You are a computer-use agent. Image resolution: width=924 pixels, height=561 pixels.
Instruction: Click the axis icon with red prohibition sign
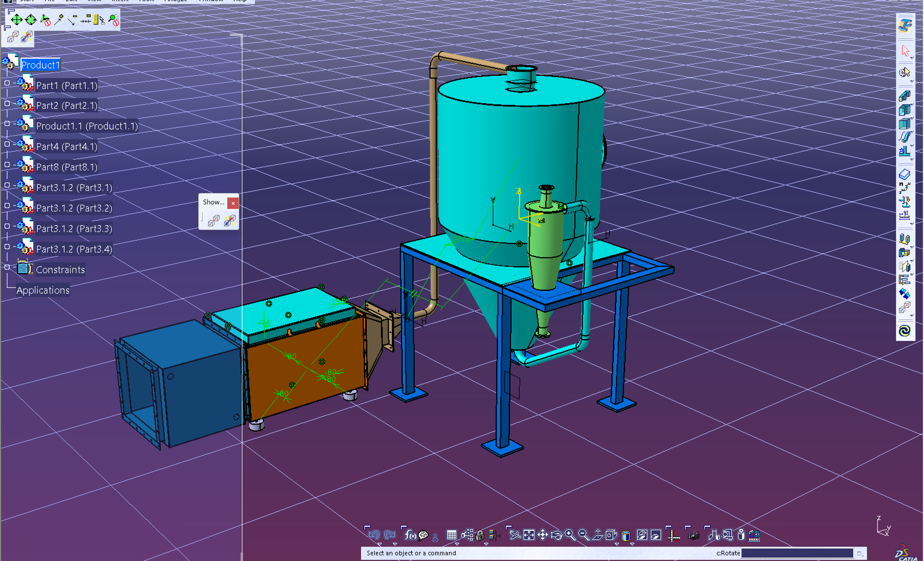(45, 20)
